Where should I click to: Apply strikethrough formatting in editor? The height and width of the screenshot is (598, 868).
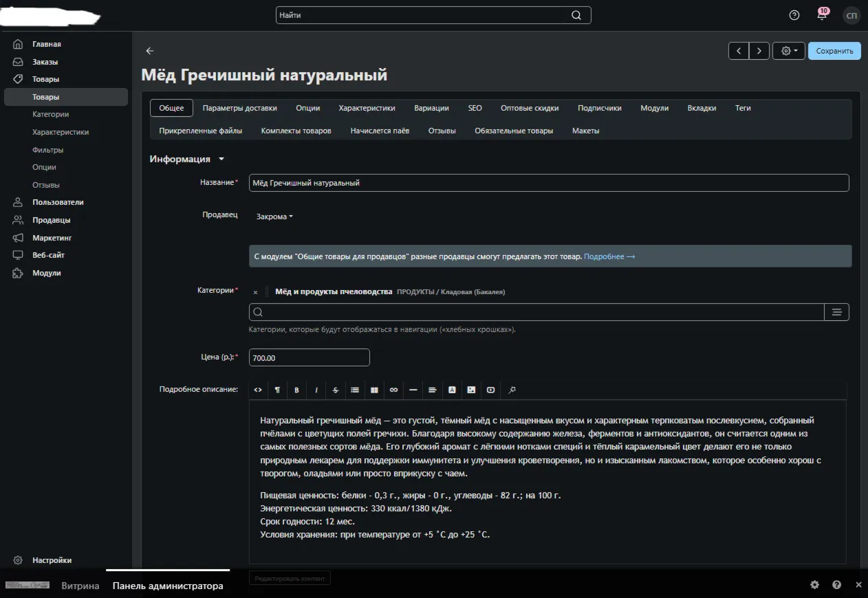pos(336,390)
